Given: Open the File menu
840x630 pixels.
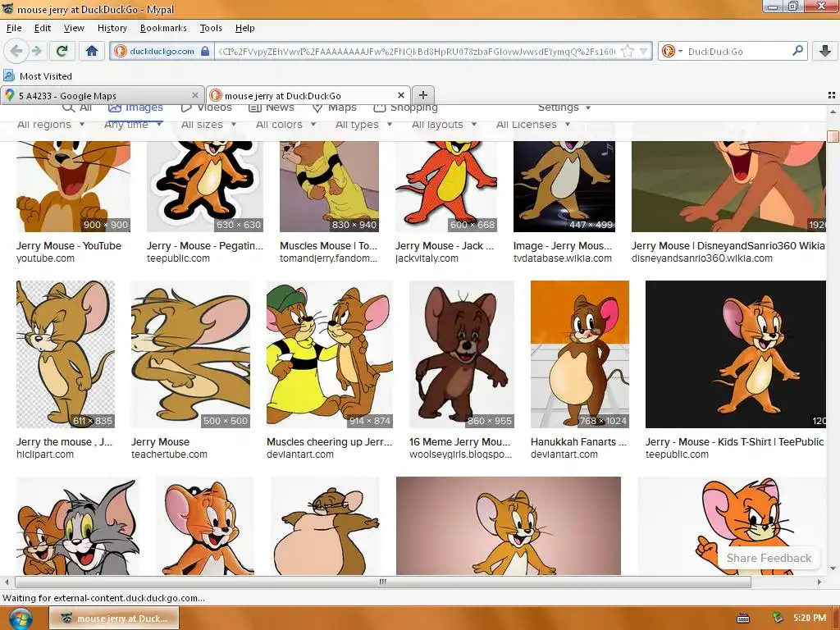Looking at the screenshot, I should pyautogui.click(x=14, y=28).
